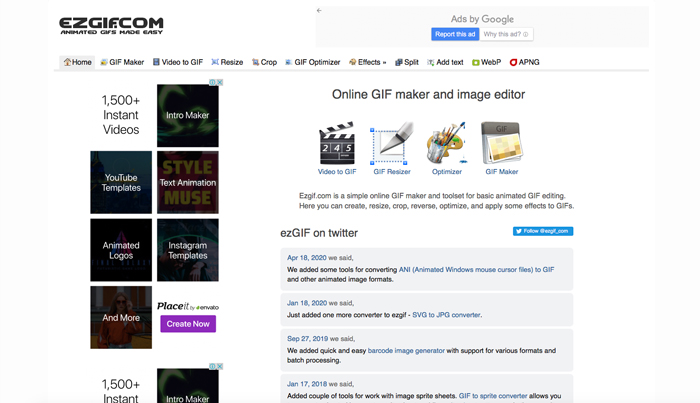Open the ANI to GIF converter link
Viewport: 700px width, 403px height.
(476, 270)
